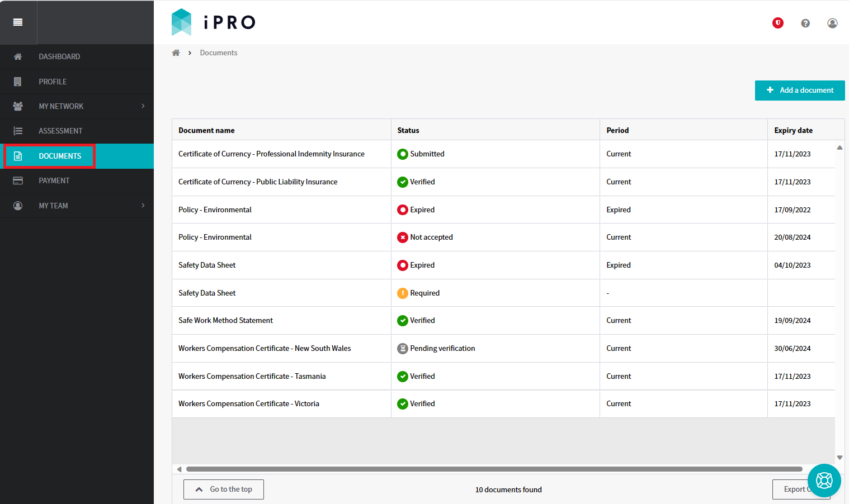Click Expired icon for Safety Data Sheet
Viewport: 849px width, 504px height.
click(403, 265)
